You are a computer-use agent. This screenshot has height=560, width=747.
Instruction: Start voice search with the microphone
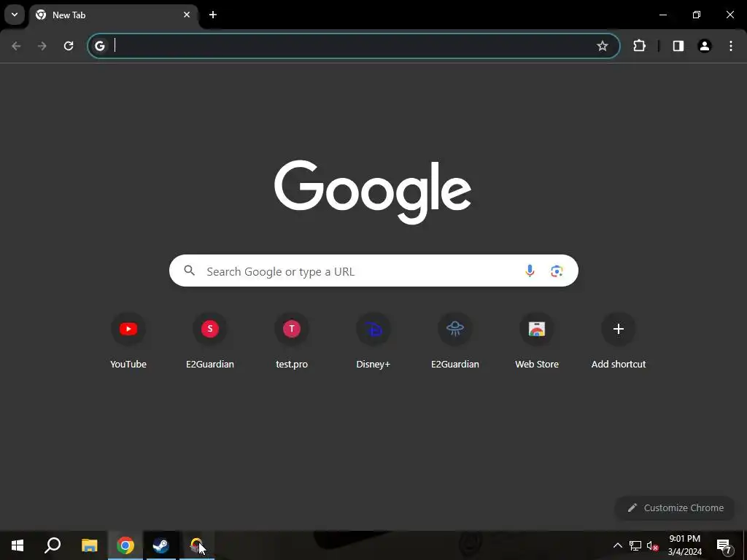coord(530,271)
